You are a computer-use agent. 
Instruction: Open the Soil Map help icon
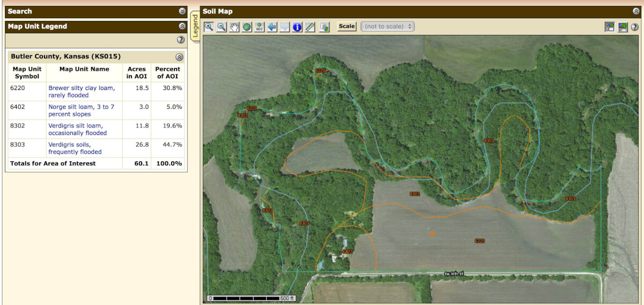pyautogui.click(x=634, y=27)
